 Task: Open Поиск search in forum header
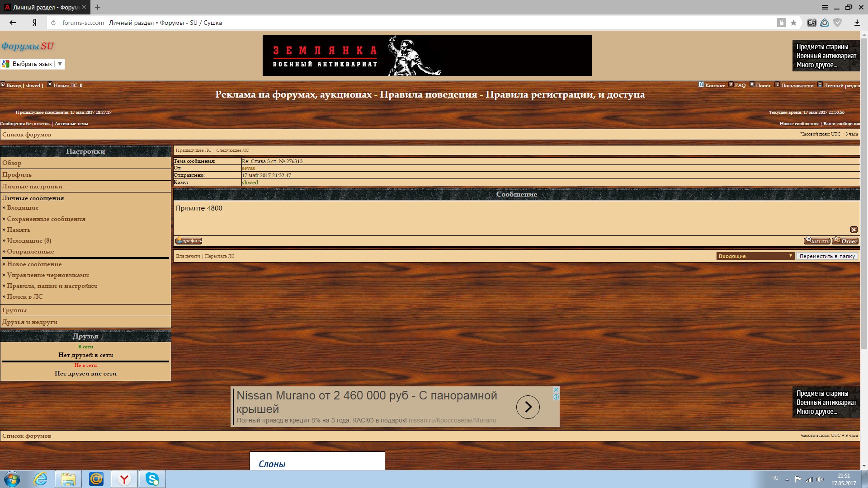click(763, 85)
